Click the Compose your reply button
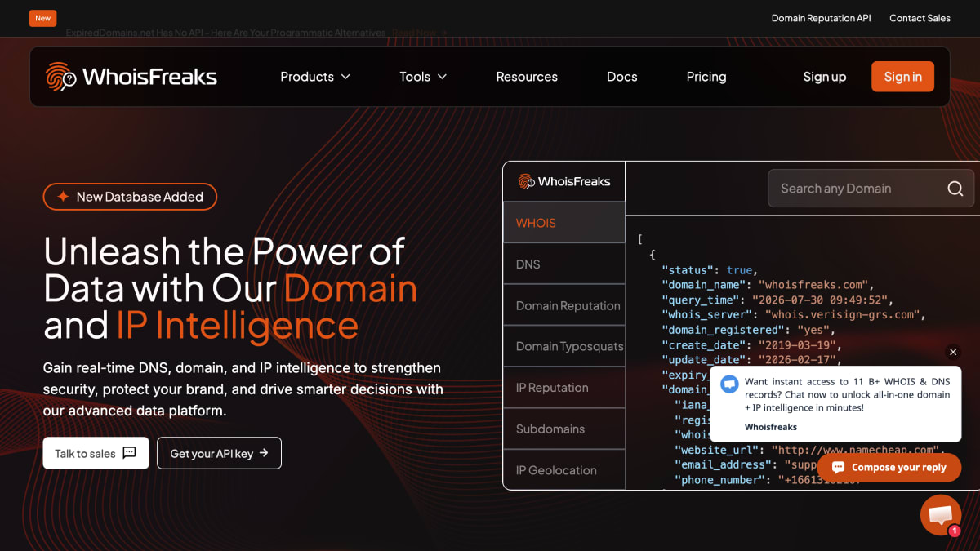 coord(889,468)
